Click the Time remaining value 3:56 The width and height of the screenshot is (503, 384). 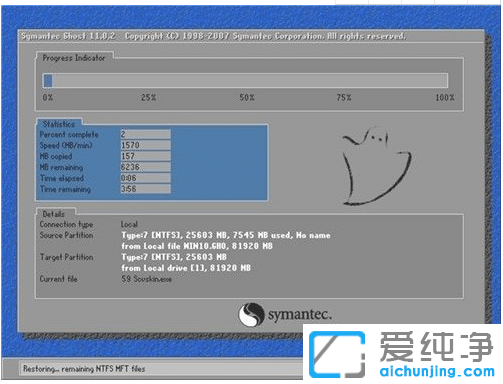(146, 189)
